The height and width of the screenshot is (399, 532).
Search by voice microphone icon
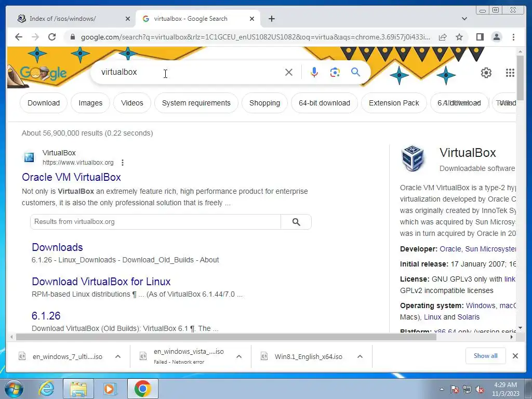click(x=314, y=72)
